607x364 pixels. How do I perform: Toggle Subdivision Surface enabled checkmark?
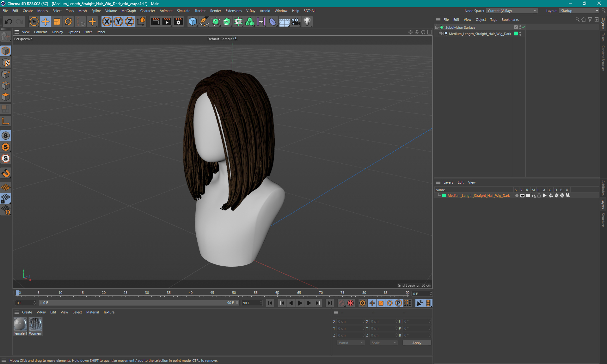coord(523,27)
